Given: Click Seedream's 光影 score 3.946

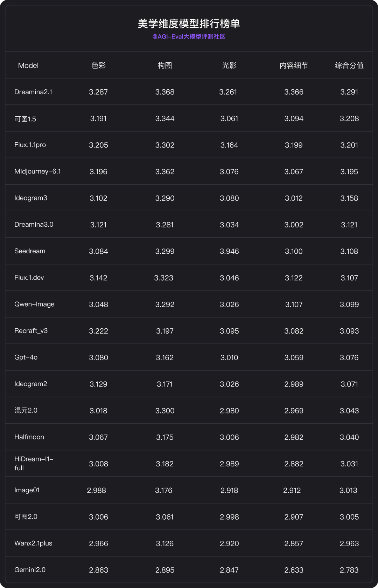Looking at the screenshot, I should [x=229, y=251].
